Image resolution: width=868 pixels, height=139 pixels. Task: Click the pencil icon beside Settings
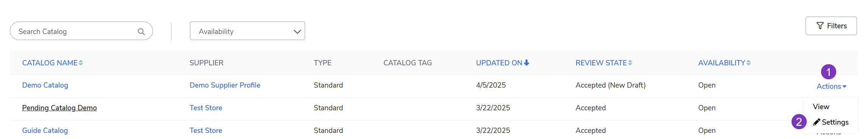tap(817, 122)
